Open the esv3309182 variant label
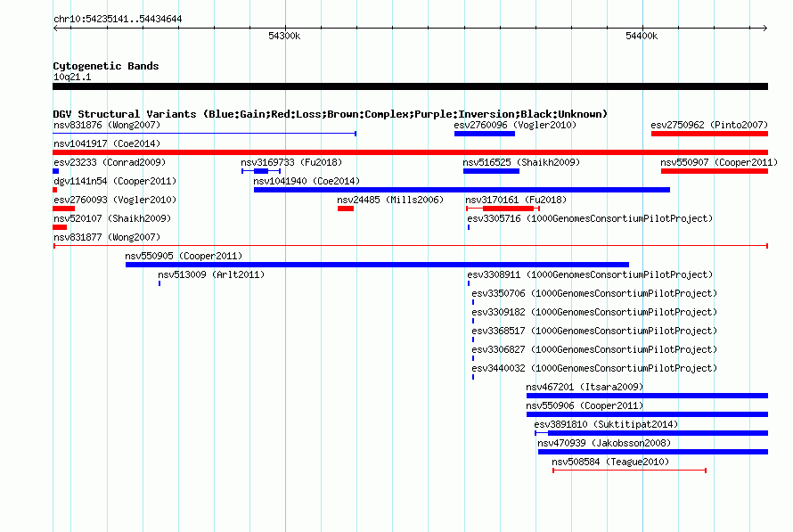Image resolution: width=793 pixels, height=532 pixels. (594, 312)
